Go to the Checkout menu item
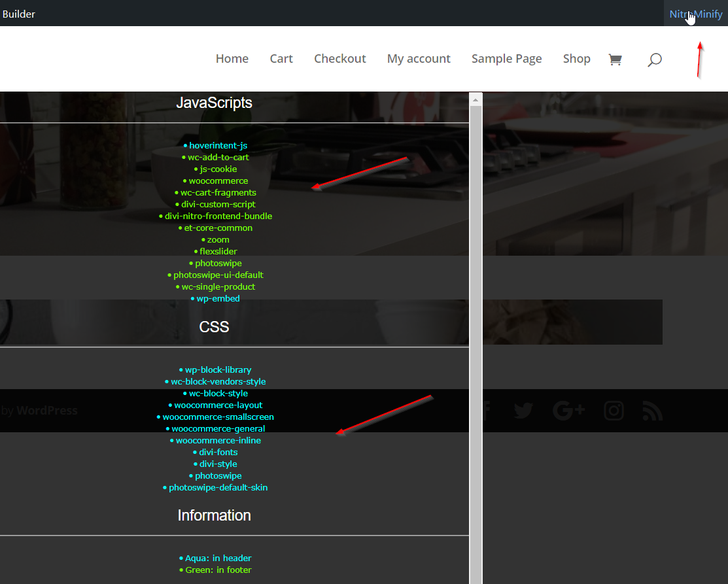 pyautogui.click(x=339, y=58)
